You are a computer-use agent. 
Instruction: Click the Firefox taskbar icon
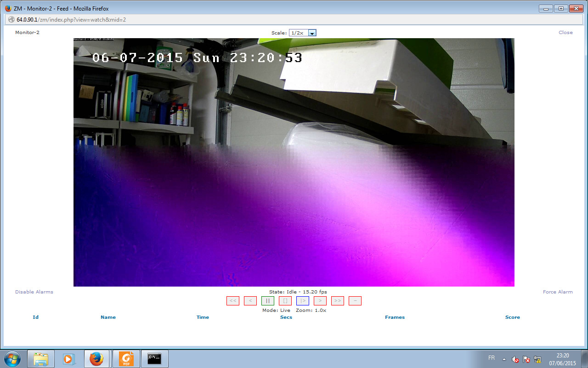(x=97, y=359)
